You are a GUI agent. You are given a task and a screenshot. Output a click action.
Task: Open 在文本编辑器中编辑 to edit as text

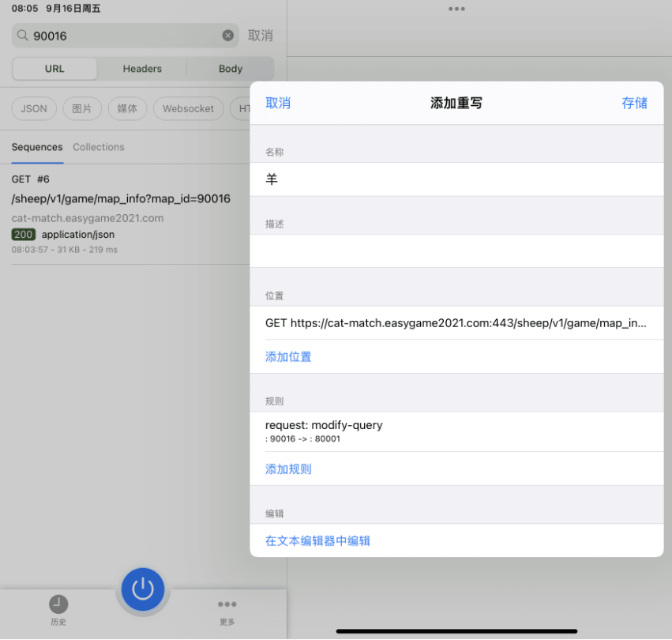click(319, 539)
